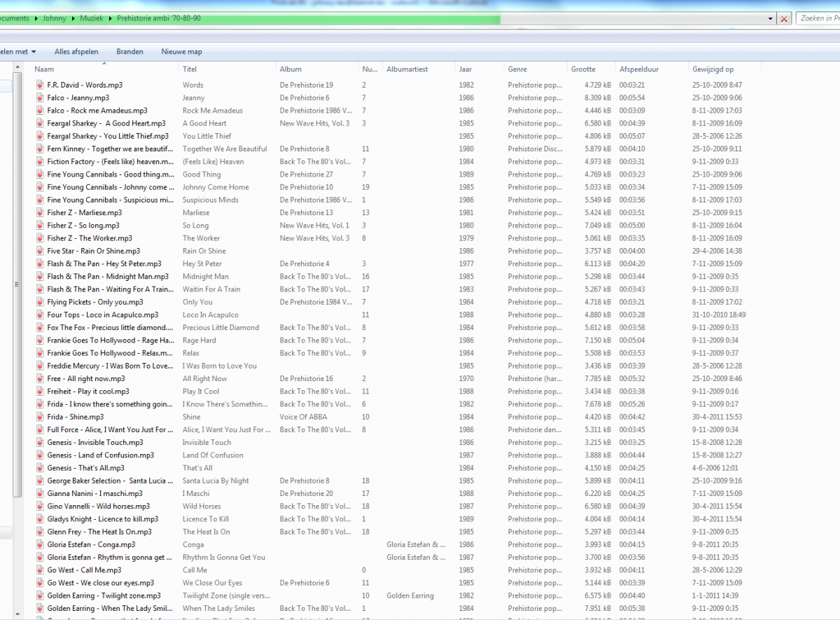840x620 pixels.
Task: Select file Fern Kinney - Together we are beautiful
Action: point(111,149)
